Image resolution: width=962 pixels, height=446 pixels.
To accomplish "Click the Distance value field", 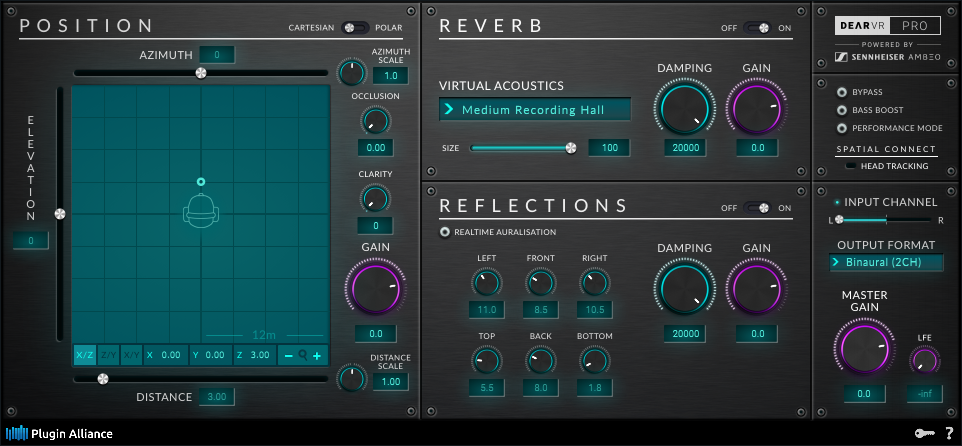I will click(217, 397).
